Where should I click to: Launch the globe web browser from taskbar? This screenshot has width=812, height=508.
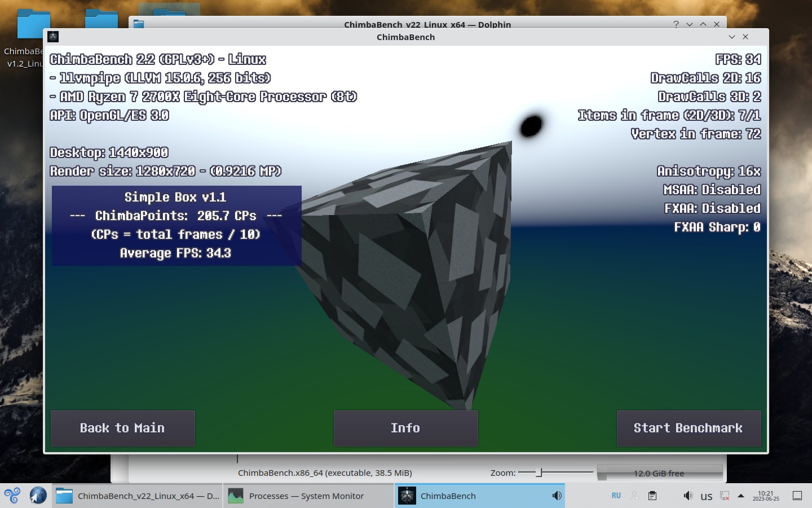[x=38, y=496]
